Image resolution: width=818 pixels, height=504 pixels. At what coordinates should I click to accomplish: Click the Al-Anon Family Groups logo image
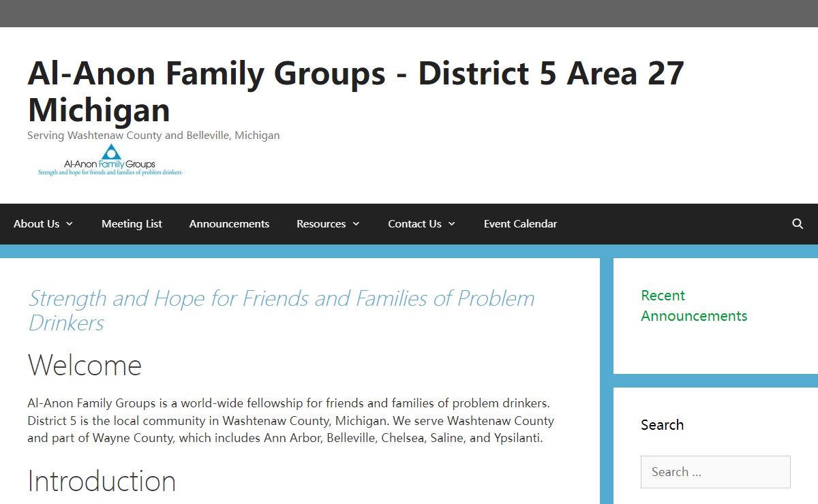(x=109, y=160)
